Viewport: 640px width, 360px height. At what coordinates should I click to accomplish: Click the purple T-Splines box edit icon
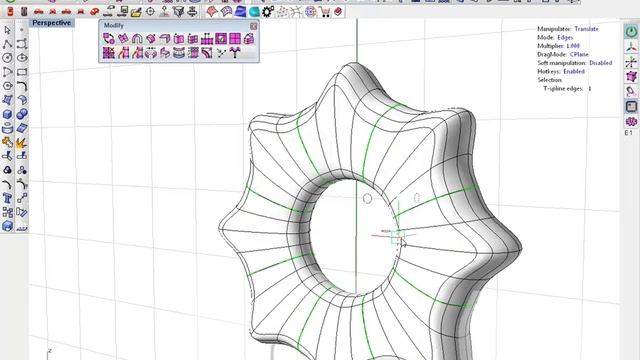(x=631, y=76)
